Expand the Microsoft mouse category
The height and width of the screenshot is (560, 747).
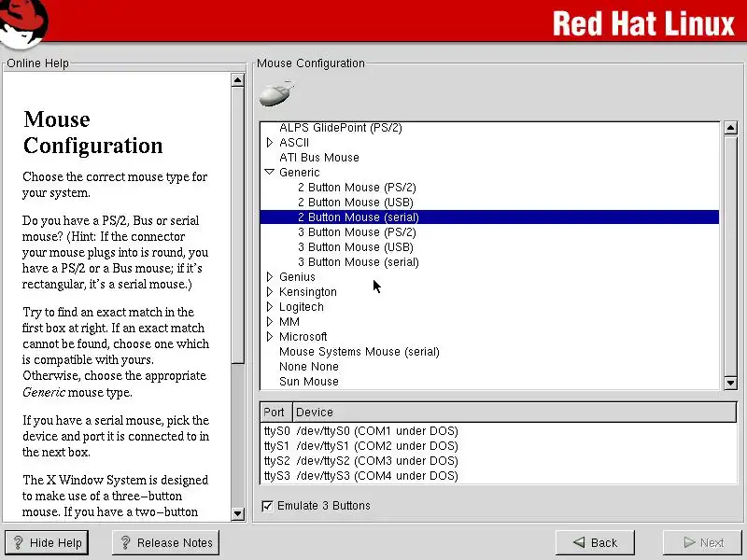(270, 336)
